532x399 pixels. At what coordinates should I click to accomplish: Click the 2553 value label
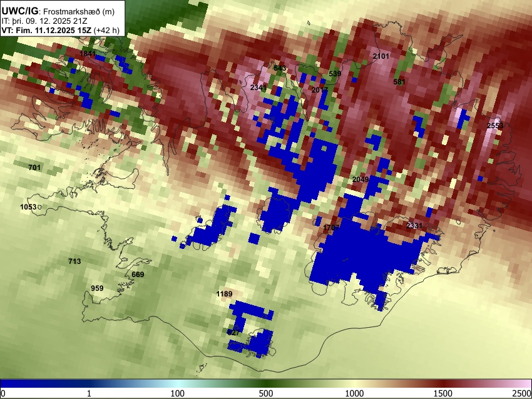pos(495,126)
